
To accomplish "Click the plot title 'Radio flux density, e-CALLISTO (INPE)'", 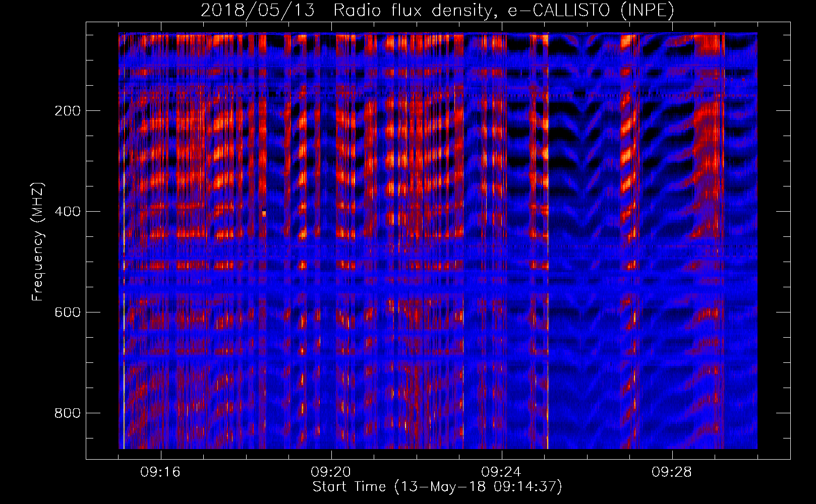I will pos(504,11).
